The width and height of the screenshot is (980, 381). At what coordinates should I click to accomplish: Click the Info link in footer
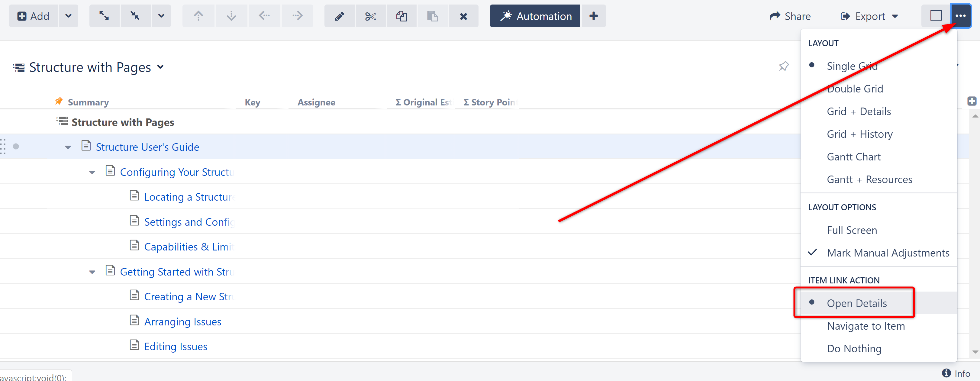tap(956, 373)
